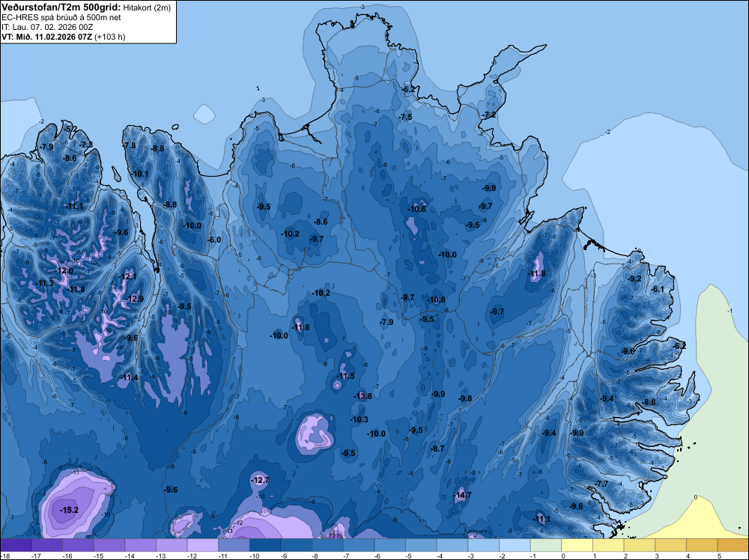749x560 pixels.
Task: Click the -6.1 temperature value on the map
Action: pyautogui.click(x=658, y=289)
